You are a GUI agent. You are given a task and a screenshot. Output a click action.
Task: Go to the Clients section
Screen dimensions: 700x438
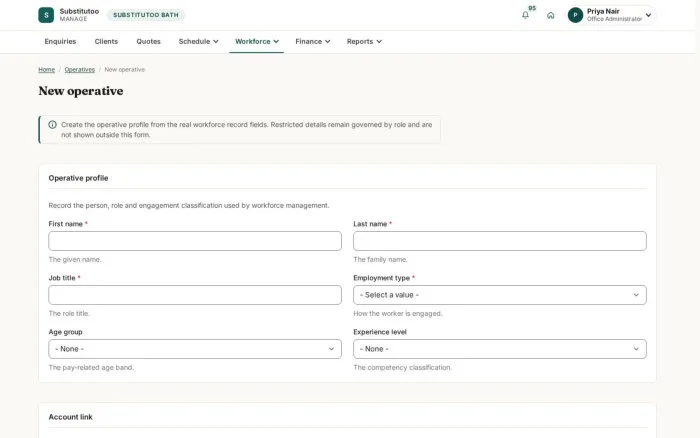point(106,41)
